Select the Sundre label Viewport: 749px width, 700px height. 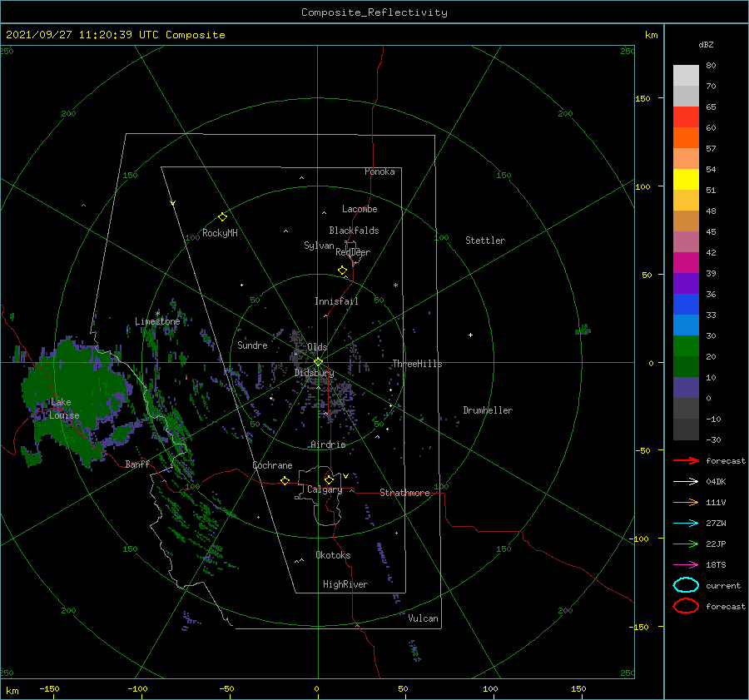click(x=252, y=345)
